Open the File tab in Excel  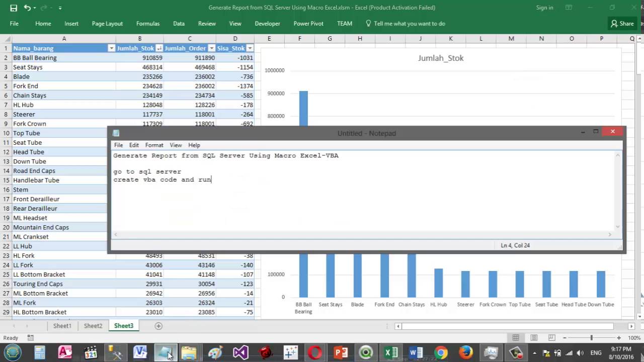[x=14, y=24]
